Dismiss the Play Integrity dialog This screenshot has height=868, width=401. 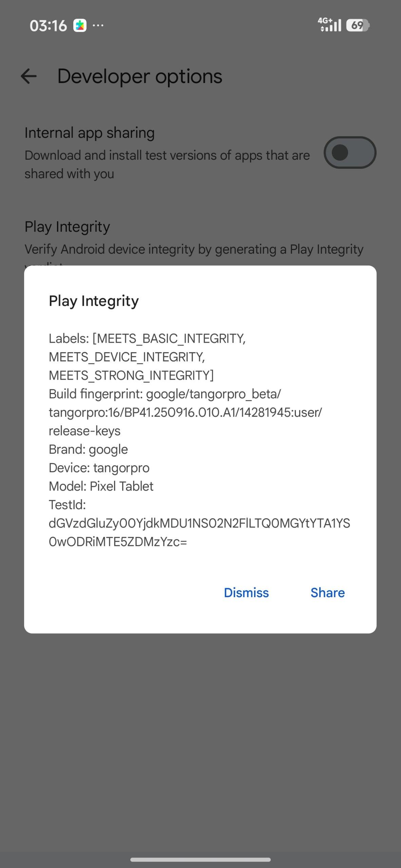pos(246,593)
